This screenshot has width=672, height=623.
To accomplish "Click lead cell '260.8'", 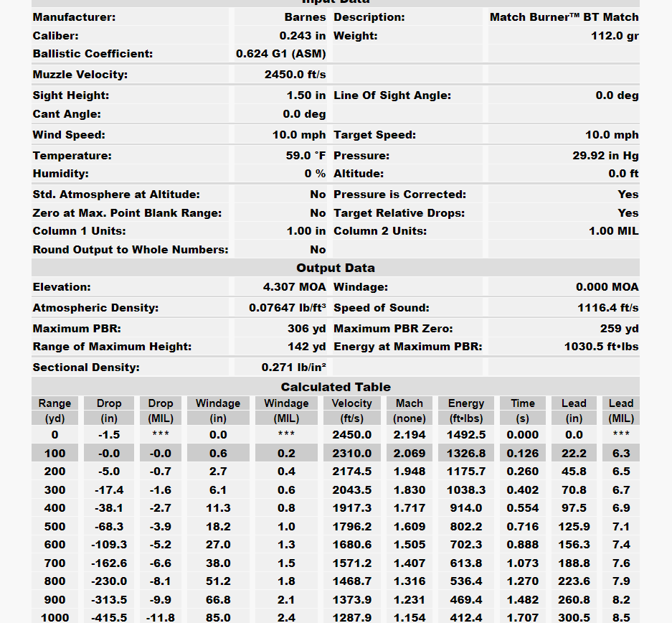I will click(x=574, y=599).
